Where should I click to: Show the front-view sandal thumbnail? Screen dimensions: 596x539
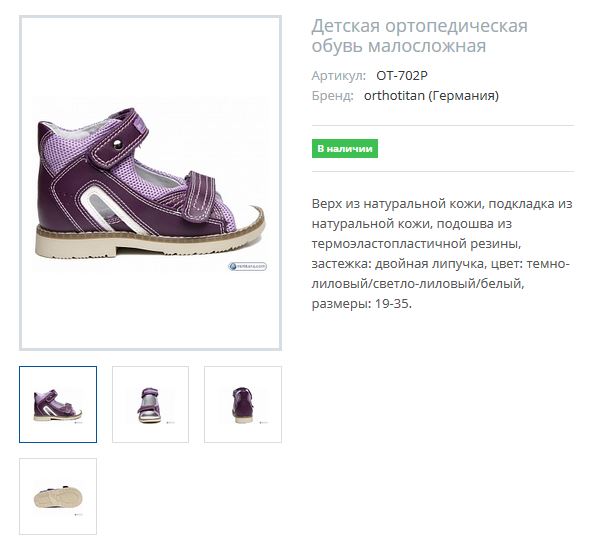coord(151,404)
